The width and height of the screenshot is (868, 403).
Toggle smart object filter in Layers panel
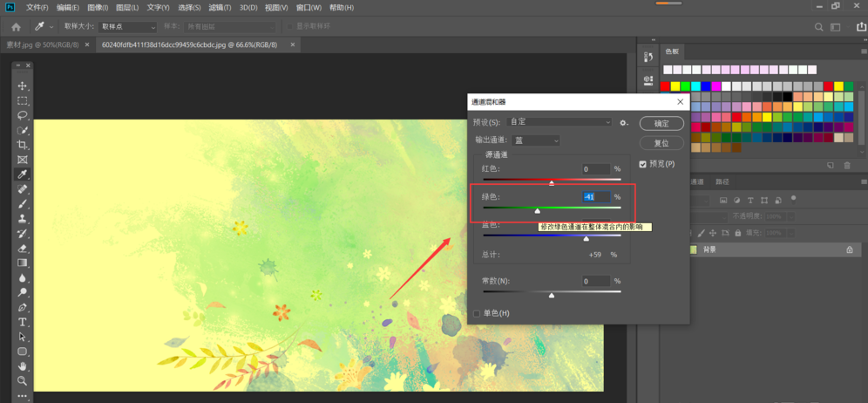point(778,200)
